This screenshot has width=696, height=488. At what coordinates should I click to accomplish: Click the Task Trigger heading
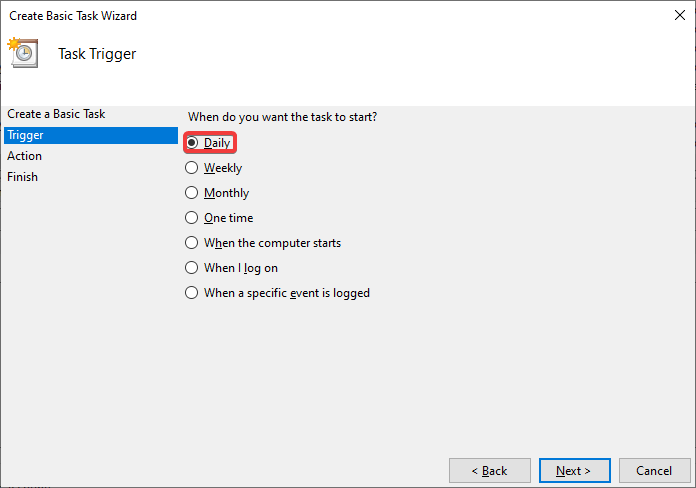click(x=97, y=54)
